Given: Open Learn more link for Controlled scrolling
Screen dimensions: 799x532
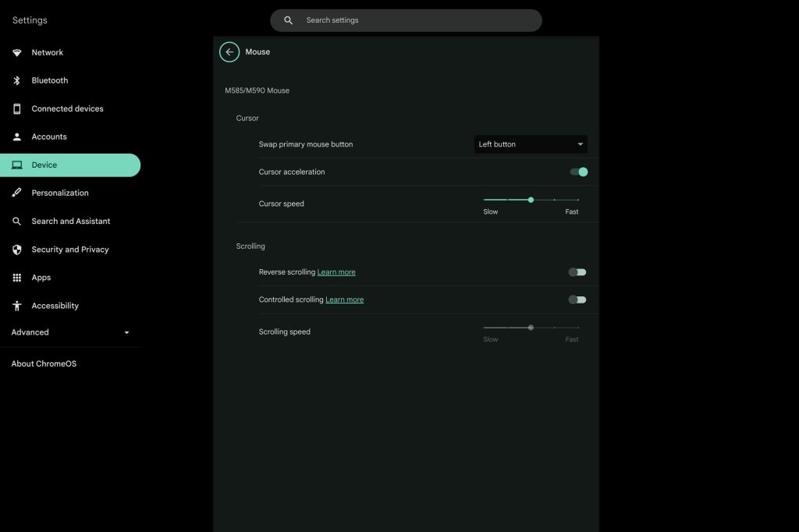Looking at the screenshot, I should pyautogui.click(x=344, y=300).
